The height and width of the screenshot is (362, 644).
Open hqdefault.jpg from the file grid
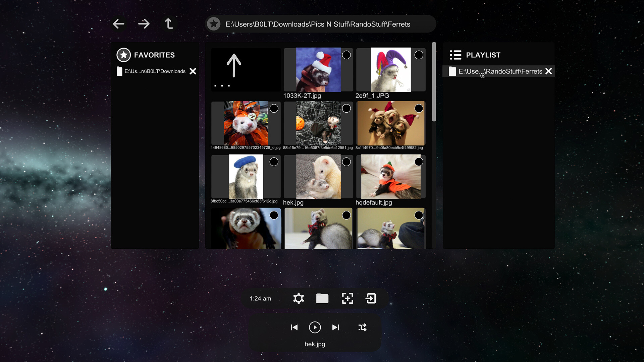click(x=390, y=177)
